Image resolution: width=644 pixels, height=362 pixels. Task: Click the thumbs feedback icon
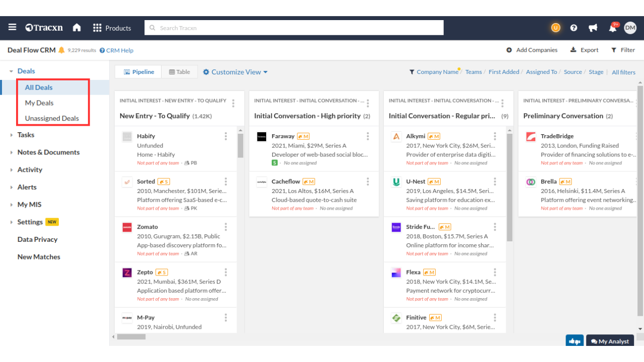[574, 341]
